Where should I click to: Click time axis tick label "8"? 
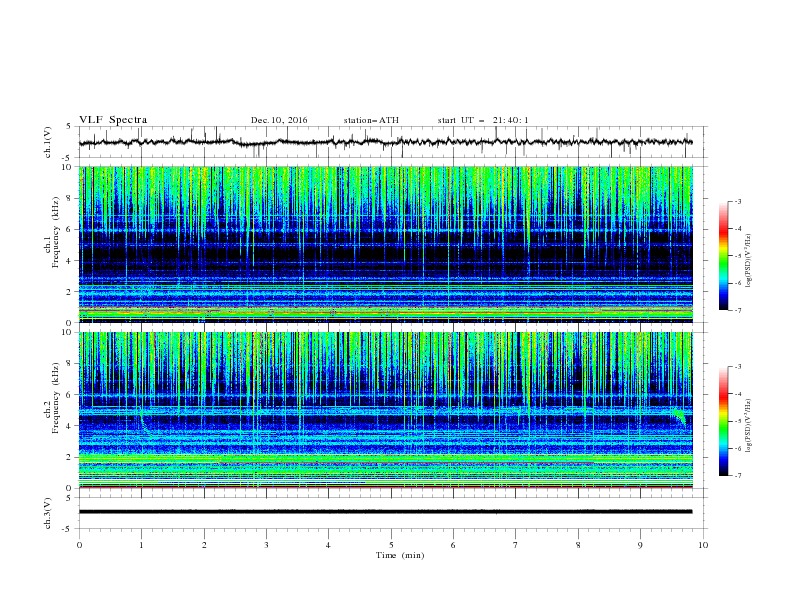pos(578,545)
